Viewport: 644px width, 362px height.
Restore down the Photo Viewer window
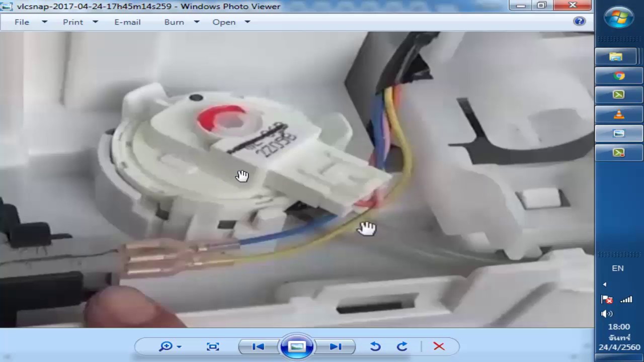pos(541,6)
